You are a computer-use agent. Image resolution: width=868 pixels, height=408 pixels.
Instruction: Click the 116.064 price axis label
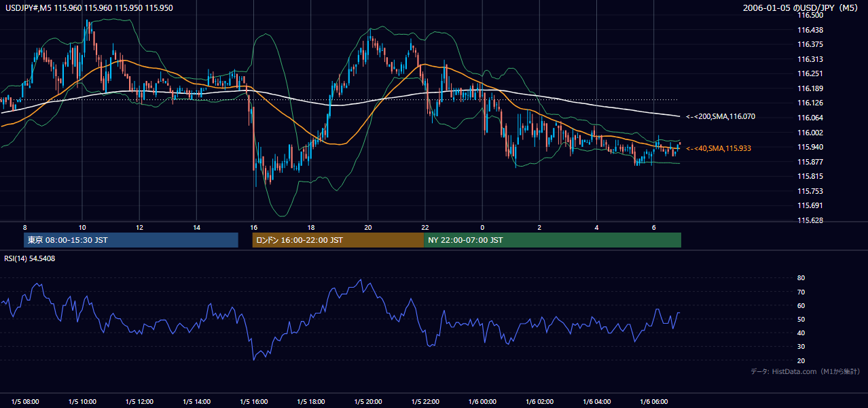click(x=809, y=118)
